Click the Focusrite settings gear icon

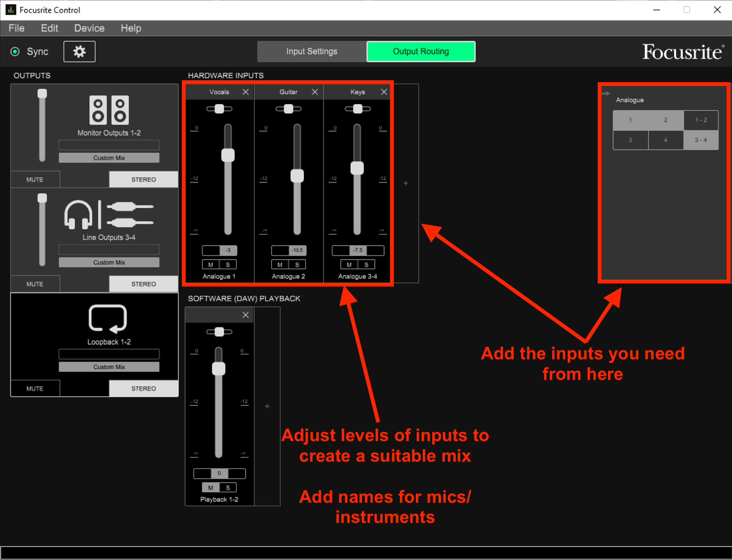point(80,52)
